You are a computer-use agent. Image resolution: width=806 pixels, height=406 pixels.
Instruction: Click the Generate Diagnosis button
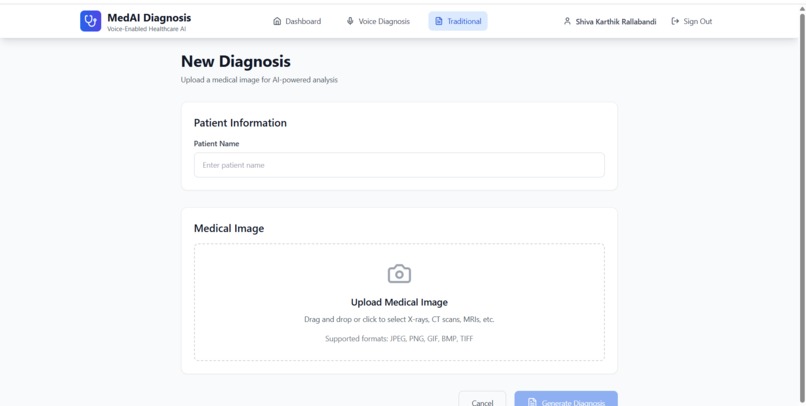[x=566, y=399]
